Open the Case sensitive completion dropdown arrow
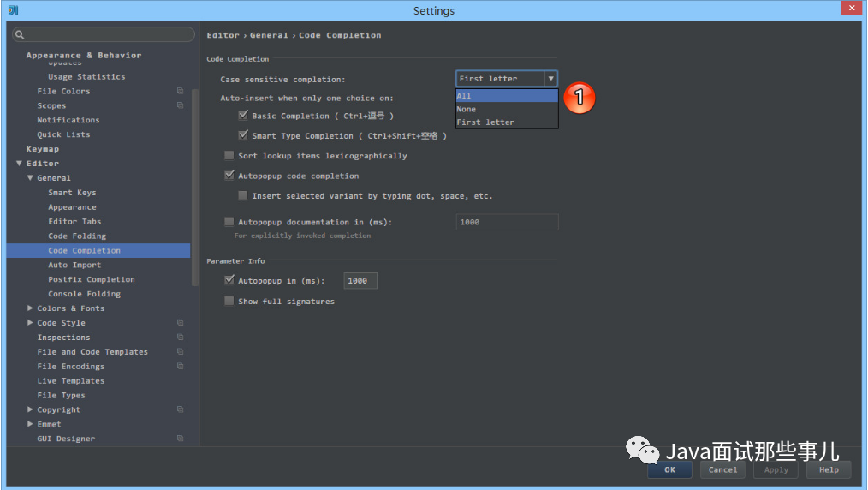 point(550,79)
